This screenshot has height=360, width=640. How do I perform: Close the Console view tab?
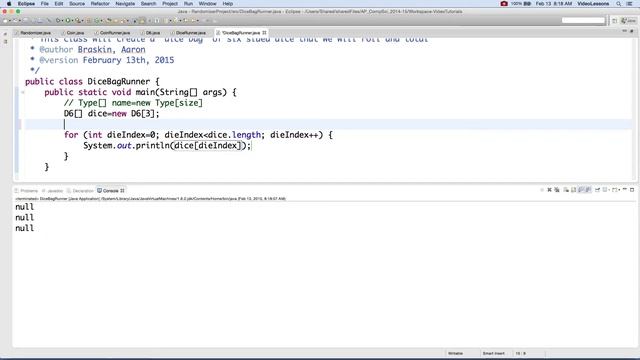(122, 191)
